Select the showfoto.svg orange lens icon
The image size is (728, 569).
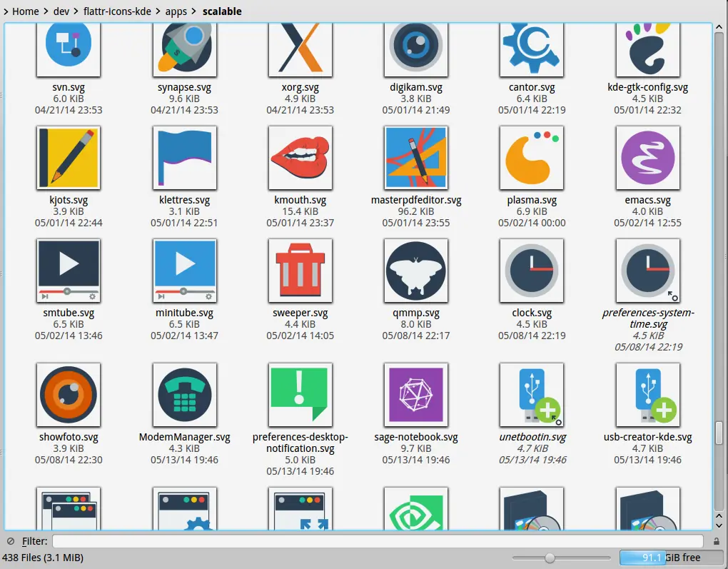click(x=69, y=394)
